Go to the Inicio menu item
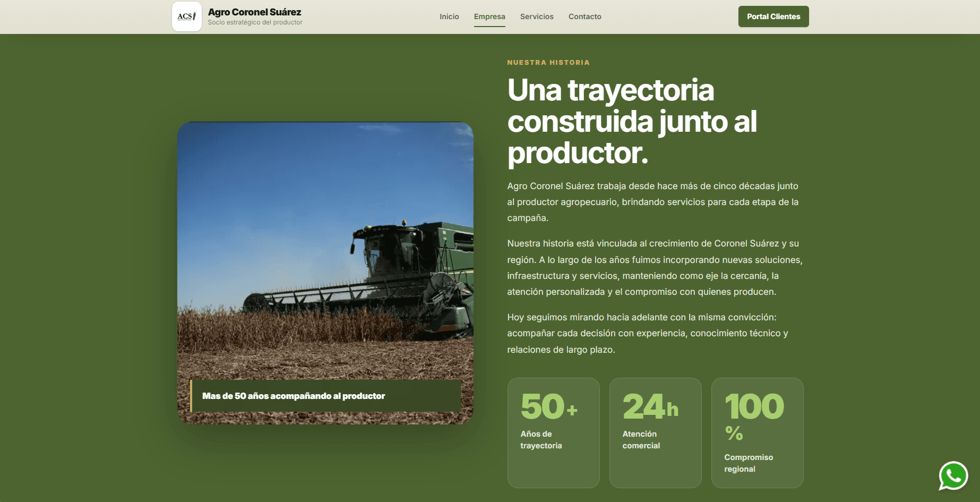The height and width of the screenshot is (502, 980). click(x=449, y=16)
